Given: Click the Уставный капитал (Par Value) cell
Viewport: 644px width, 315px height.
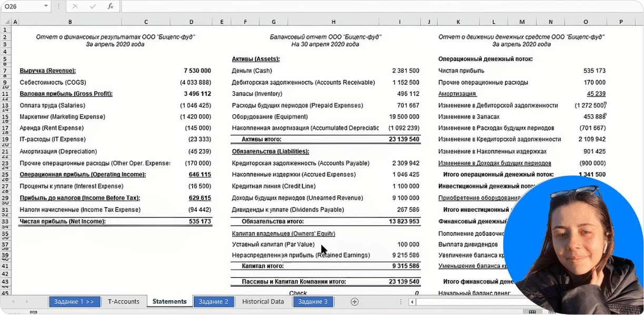Looking at the screenshot, I should [273, 244].
